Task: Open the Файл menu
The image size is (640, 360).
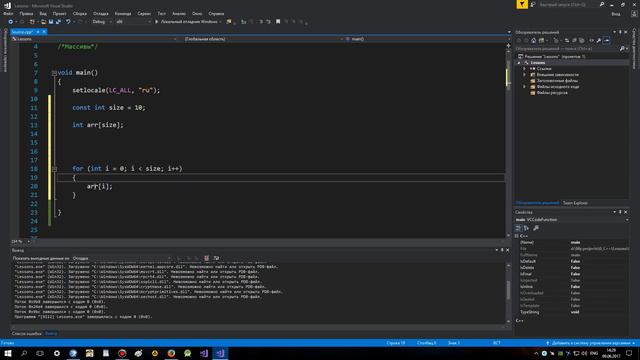Action: pos(8,13)
